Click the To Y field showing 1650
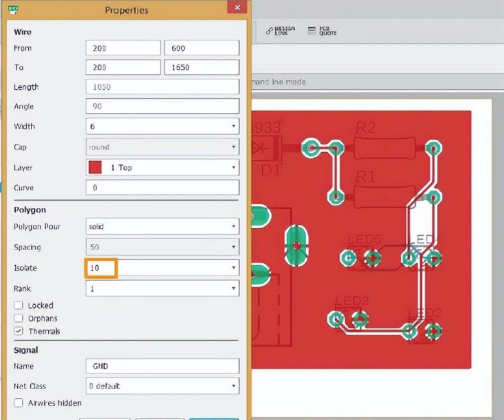The image size is (504, 420). (x=202, y=67)
